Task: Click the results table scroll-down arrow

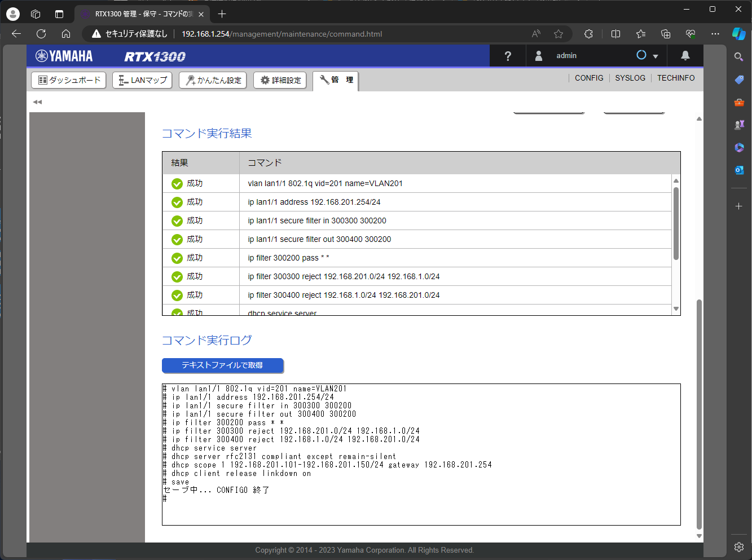Action: click(676, 309)
